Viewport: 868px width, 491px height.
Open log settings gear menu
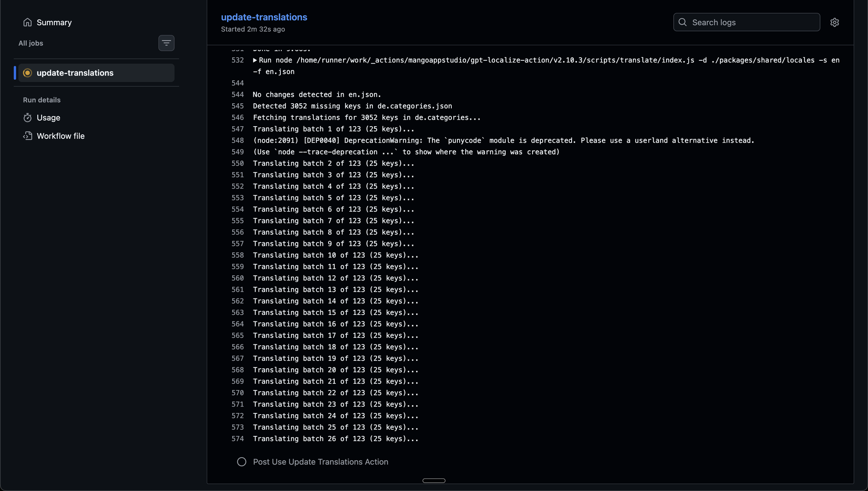(x=834, y=22)
